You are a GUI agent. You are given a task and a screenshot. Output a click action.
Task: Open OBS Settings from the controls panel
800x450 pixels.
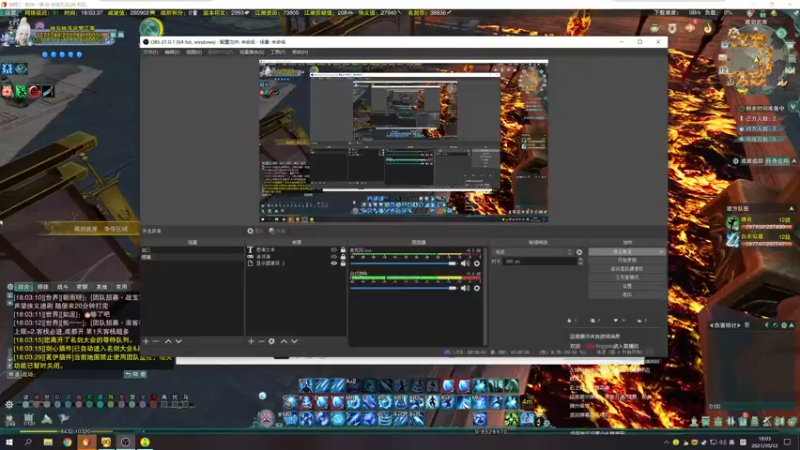[x=627, y=286]
